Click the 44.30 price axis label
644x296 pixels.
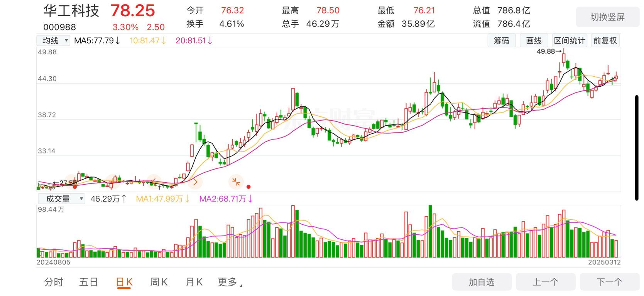pyautogui.click(x=47, y=79)
